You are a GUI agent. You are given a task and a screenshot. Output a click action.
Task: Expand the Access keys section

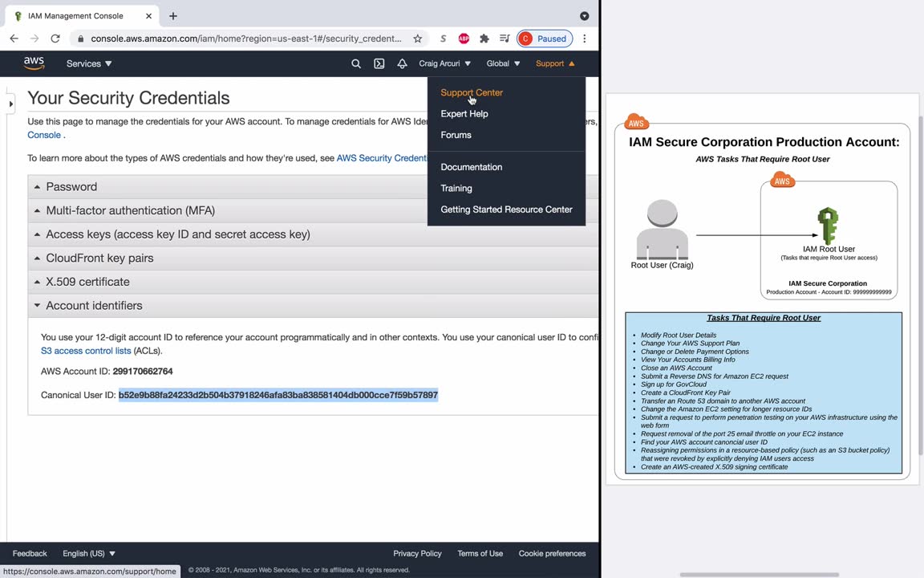point(313,234)
